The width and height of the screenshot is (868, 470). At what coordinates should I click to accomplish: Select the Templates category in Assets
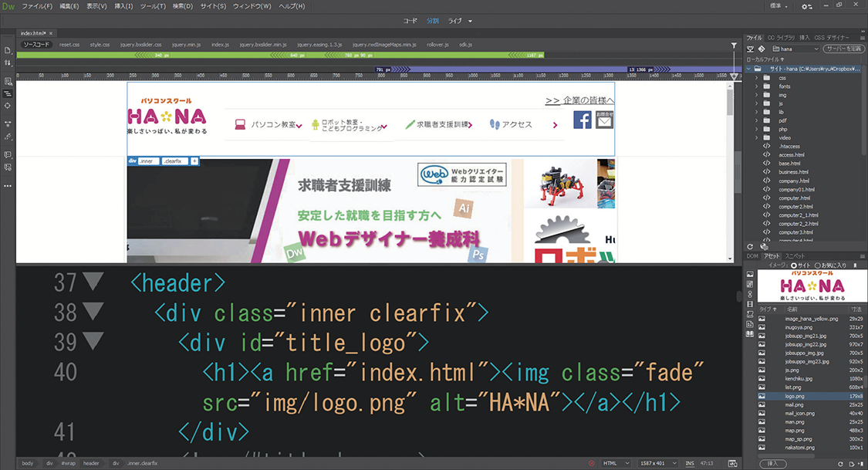(750, 324)
